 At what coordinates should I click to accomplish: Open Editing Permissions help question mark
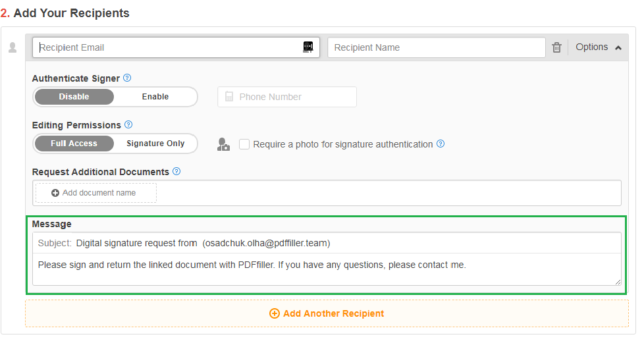pos(128,124)
